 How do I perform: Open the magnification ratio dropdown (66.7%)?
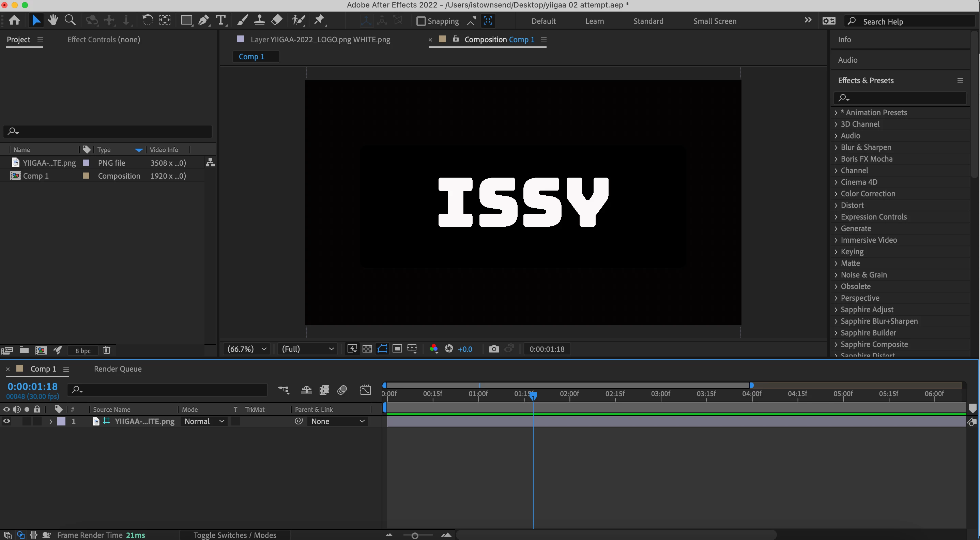(x=246, y=349)
